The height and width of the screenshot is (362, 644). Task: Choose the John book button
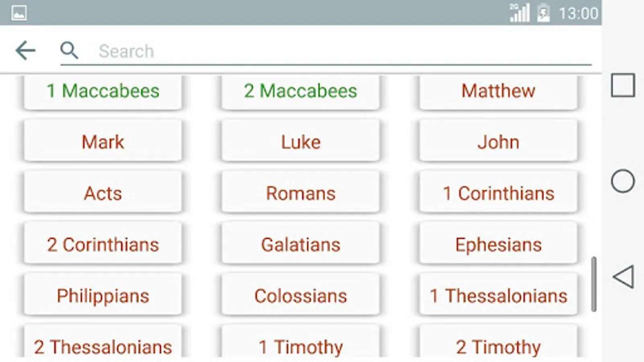tap(498, 142)
